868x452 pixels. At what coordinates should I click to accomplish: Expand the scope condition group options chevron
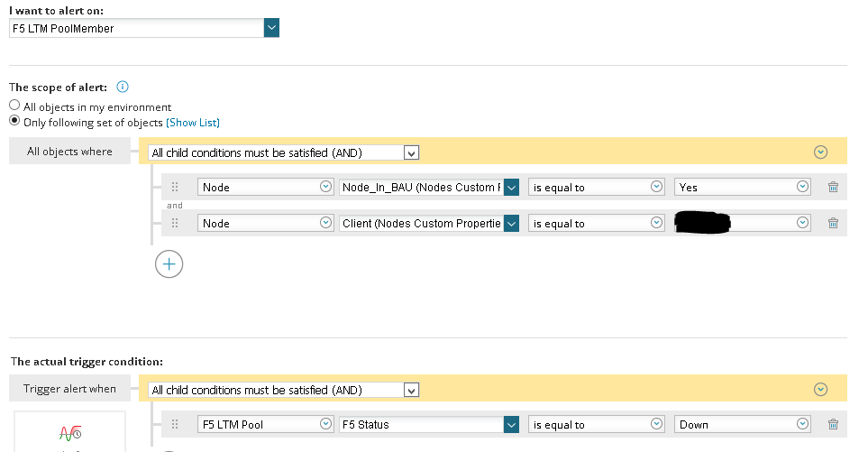tap(820, 152)
